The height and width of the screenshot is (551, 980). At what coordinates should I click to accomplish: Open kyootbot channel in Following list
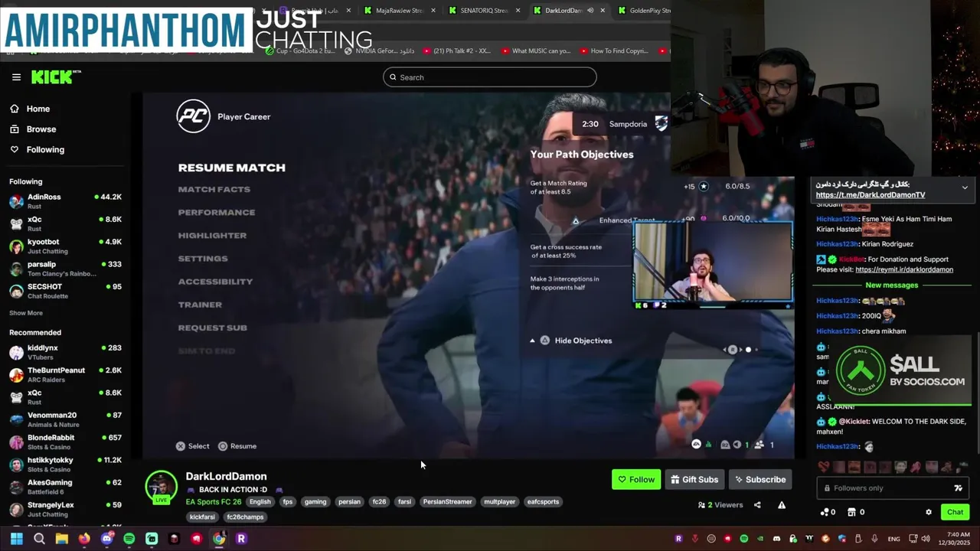click(65, 246)
